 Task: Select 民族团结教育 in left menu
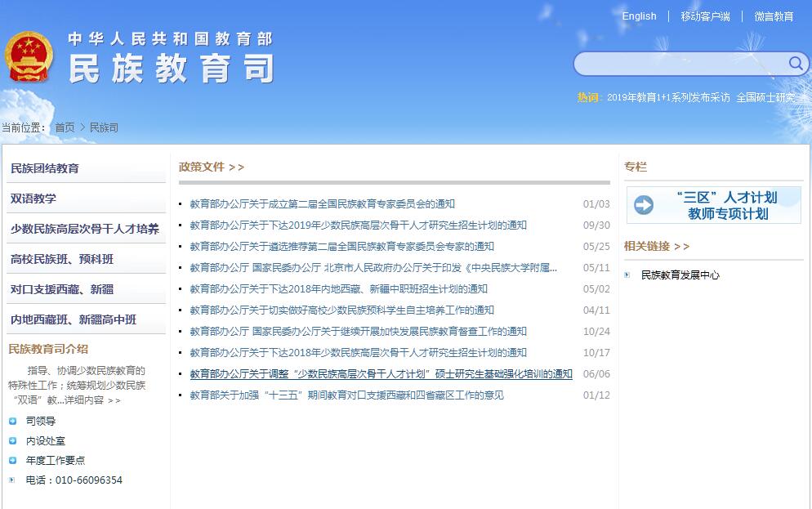click(x=45, y=168)
